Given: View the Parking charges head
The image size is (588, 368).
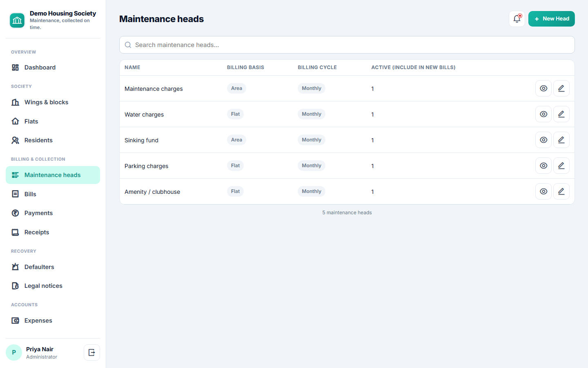Looking at the screenshot, I should point(543,166).
